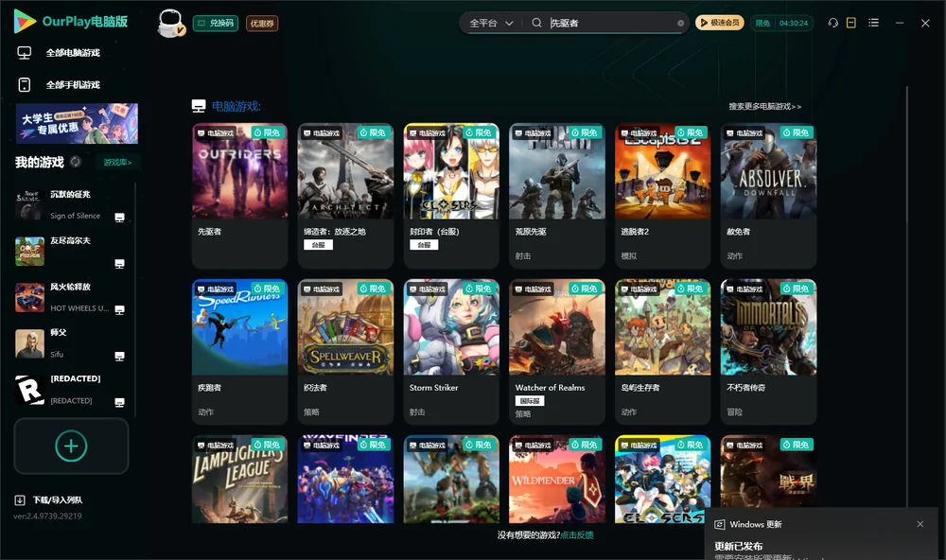Click the yellow bookmark icon in title bar

coord(851,23)
